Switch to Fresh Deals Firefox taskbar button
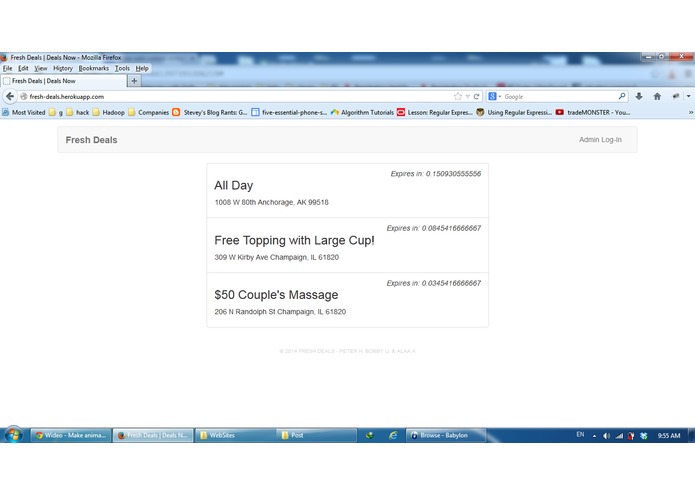Viewport: 695px width, 494px height. tap(153, 436)
